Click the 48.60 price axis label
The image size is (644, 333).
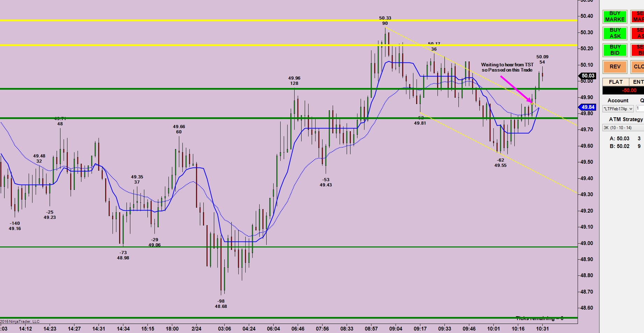point(587,308)
